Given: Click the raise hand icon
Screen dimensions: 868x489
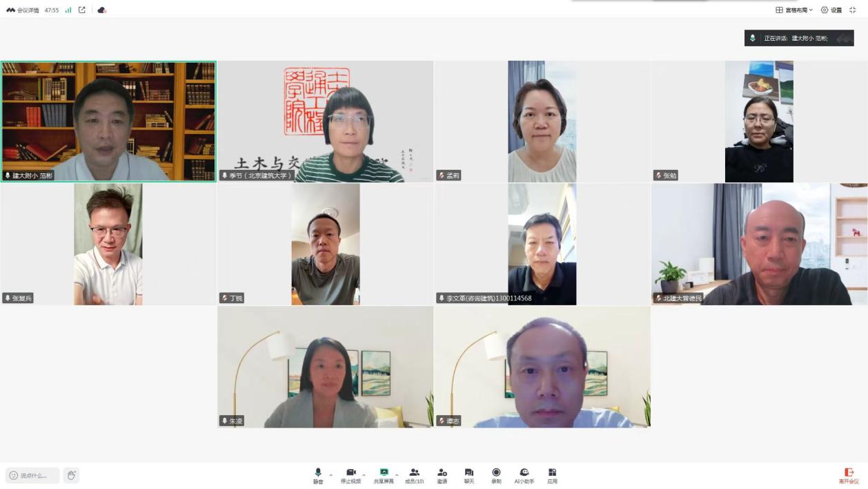Looking at the screenshot, I should pyautogui.click(x=71, y=475).
